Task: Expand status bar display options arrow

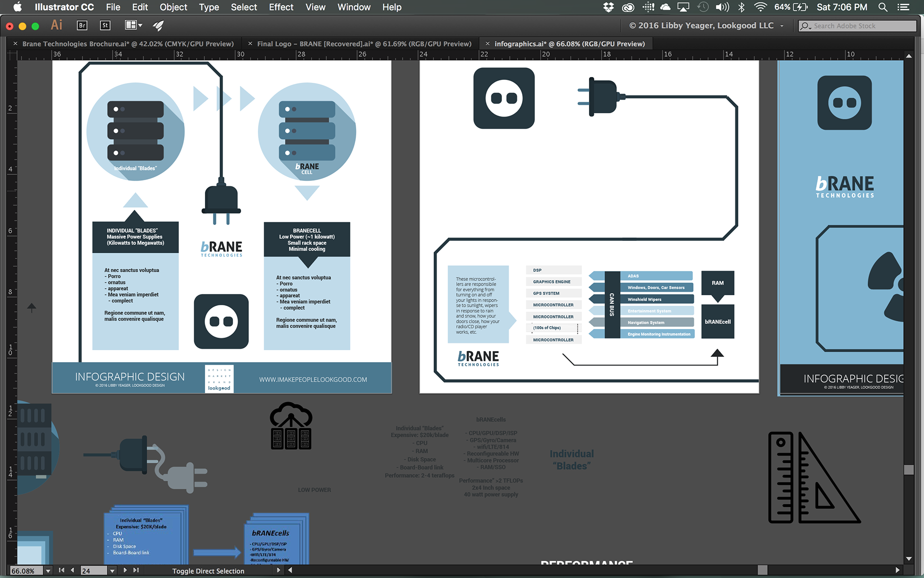Action: tap(278, 570)
